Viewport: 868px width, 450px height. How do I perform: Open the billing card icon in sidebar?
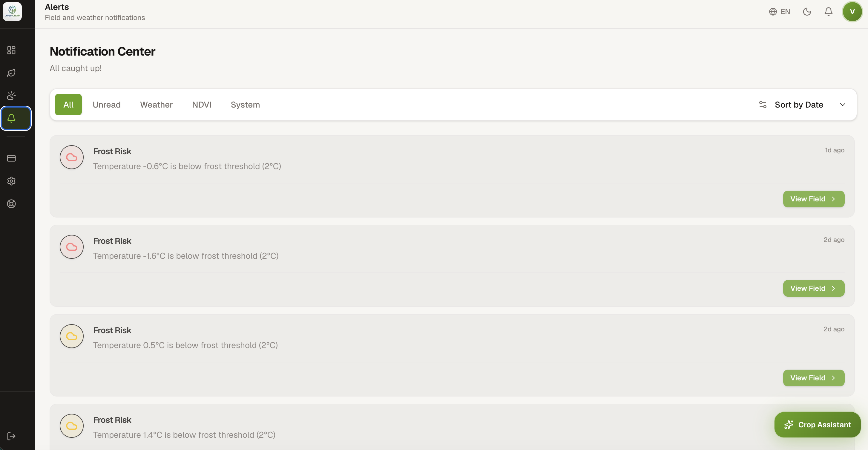[11, 158]
